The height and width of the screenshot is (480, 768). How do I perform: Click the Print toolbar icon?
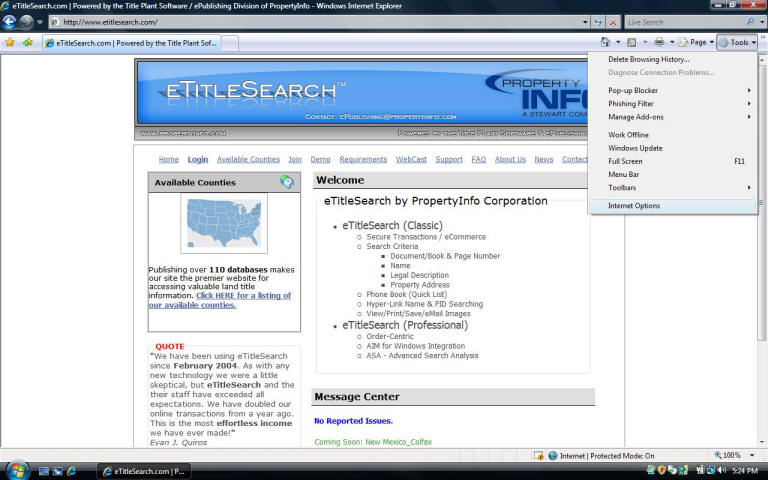pyautogui.click(x=659, y=43)
